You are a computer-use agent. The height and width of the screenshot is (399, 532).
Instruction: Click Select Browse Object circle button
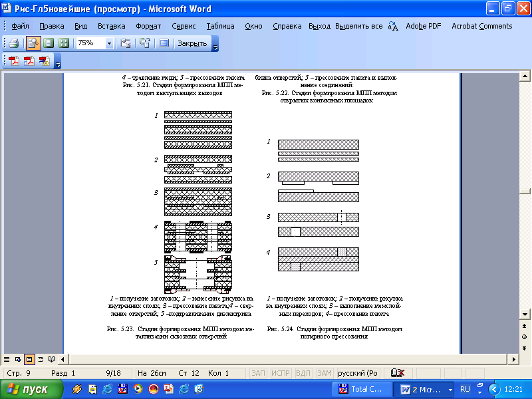pos(525,337)
